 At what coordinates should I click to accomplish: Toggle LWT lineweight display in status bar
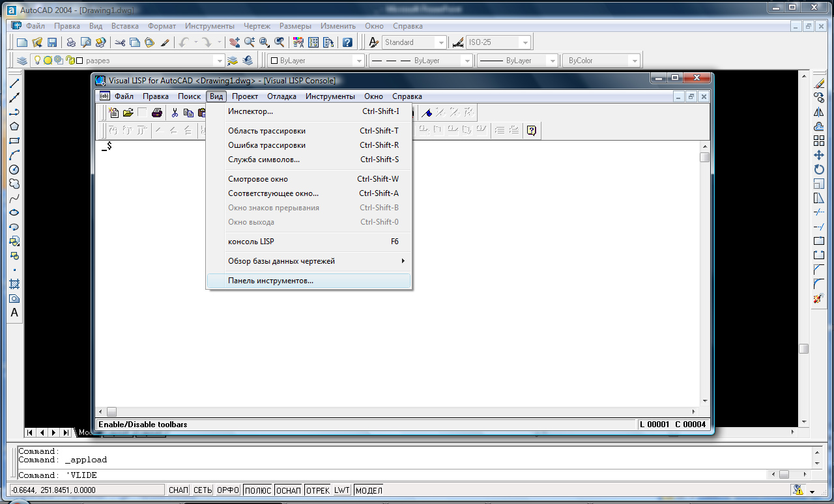pyautogui.click(x=342, y=490)
